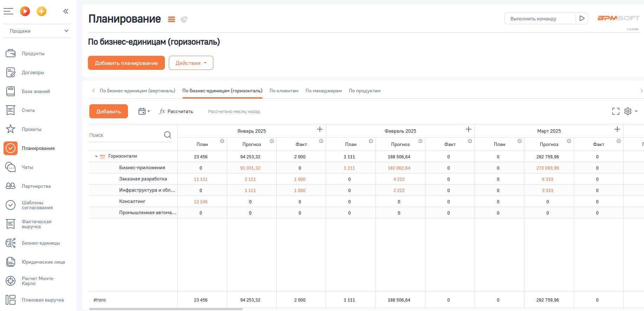Open Проекты section
The width and height of the screenshot is (644, 311).
click(x=32, y=129)
